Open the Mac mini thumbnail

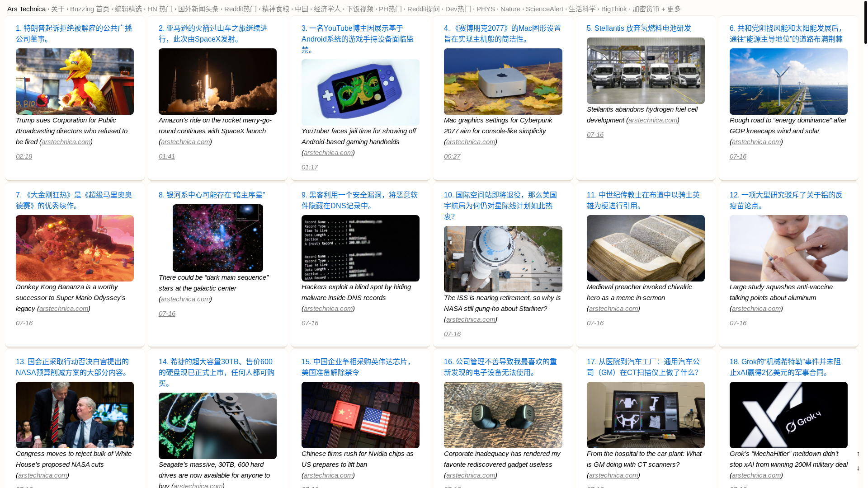(503, 81)
